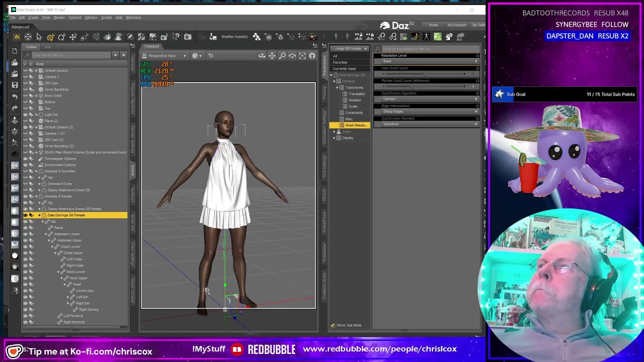Open the Render menu
Viewport: 644px width, 362px height.
pyautogui.click(x=59, y=18)
